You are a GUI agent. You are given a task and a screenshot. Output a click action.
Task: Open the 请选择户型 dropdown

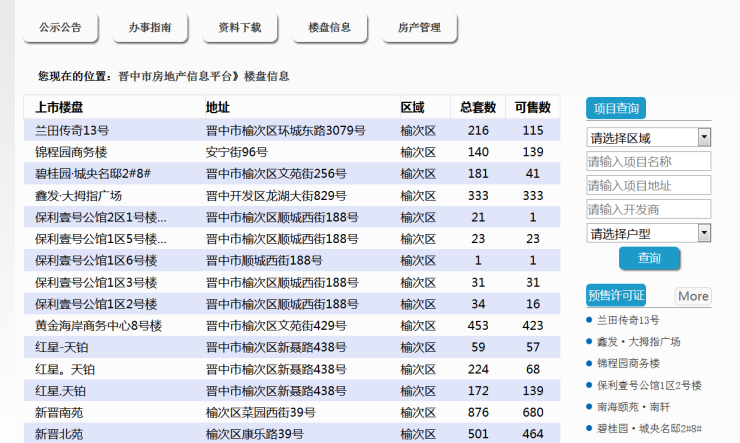pyautogui.click(x=648, y=233)
